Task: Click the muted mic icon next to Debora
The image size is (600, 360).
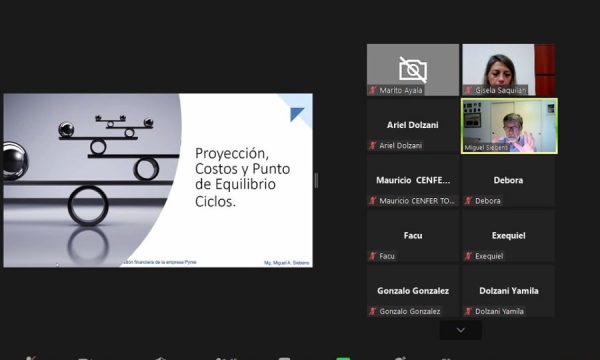Action: click(468, 200)
